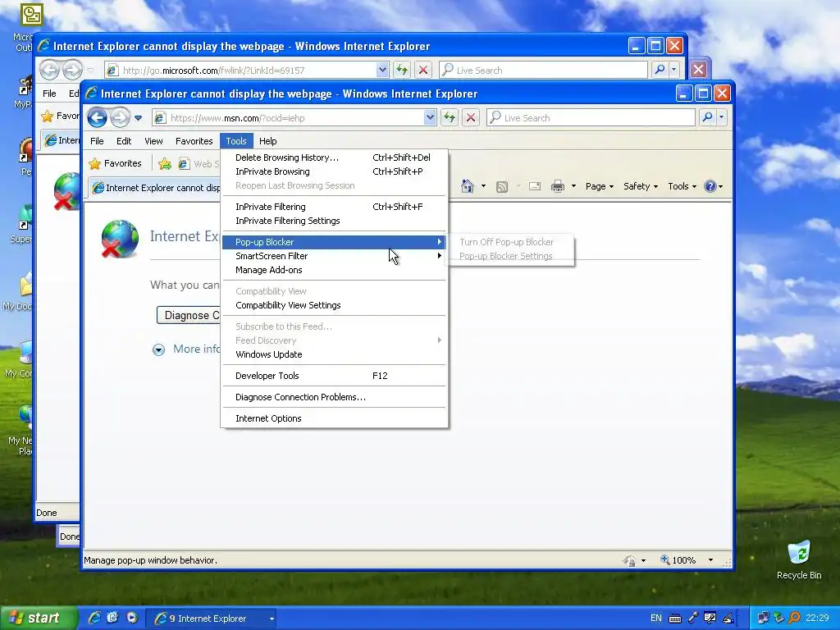Open the View menu in front window
Image resolution: width=840 pixels, height=630 pixels.
click(153, 141)
